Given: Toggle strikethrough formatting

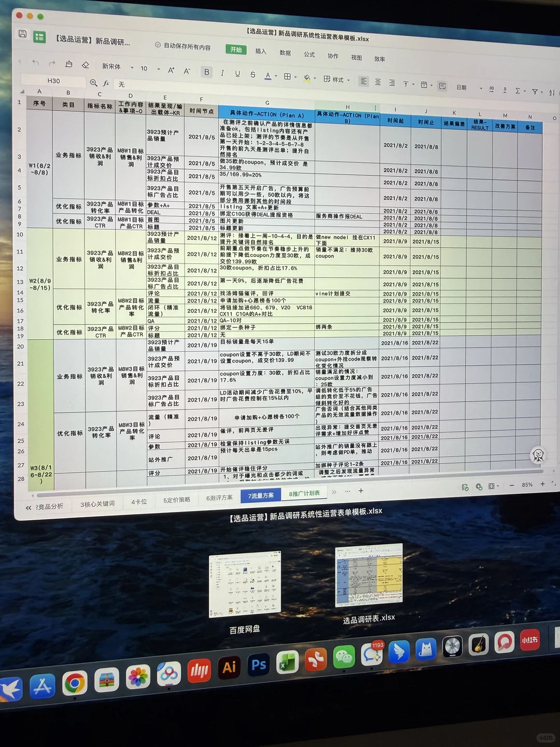Looking at the screenshot, I should pyautogui.click(x=253, y=74).
